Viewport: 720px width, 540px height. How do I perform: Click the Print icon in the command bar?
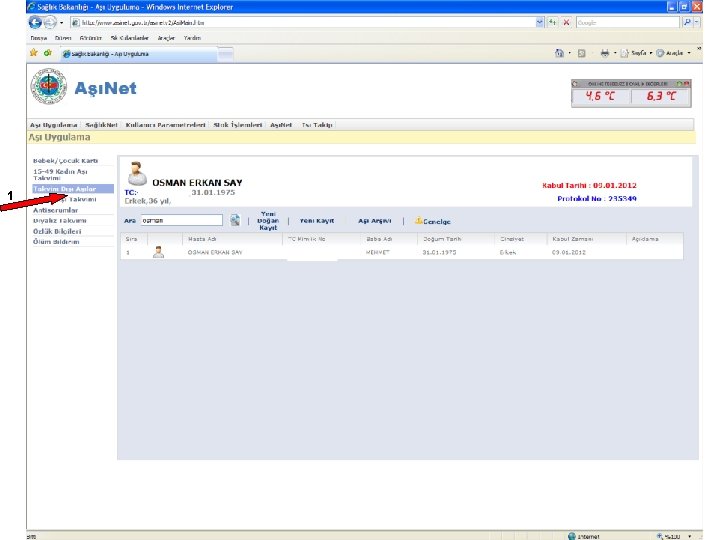tap(605, 53)
